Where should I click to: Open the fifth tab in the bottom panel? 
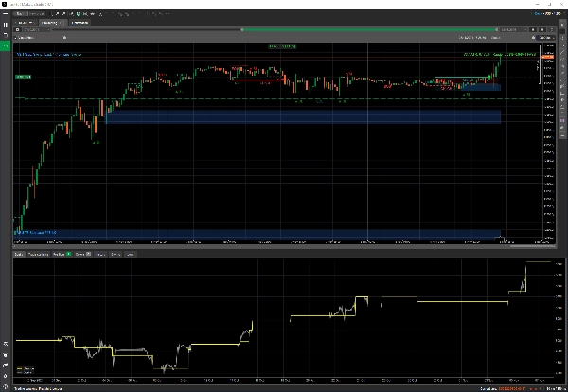pos(100,255)
